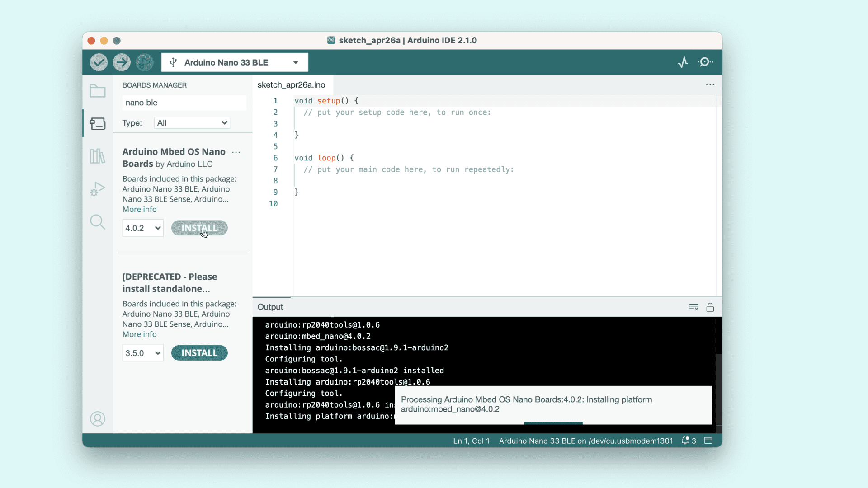This screenshot has height=488, width=868.
Task: Open the Arduino Nano 33 BLE board selector dropdown
Action: coord(235,62)
